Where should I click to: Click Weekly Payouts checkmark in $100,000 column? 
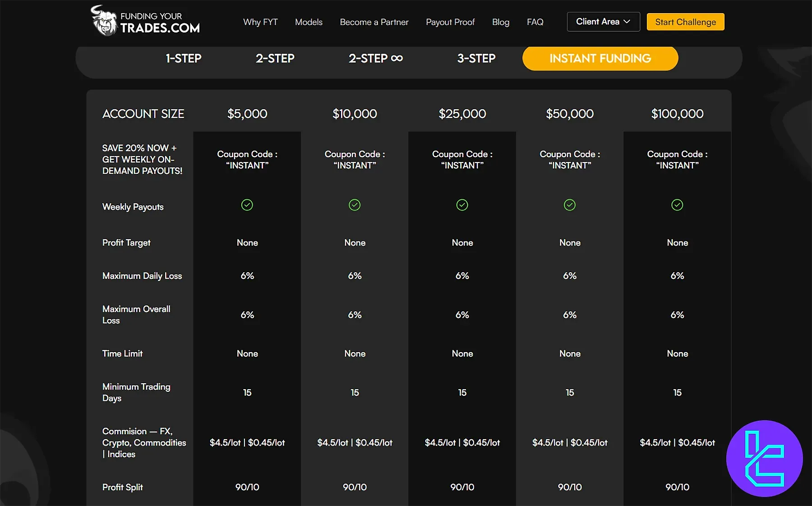point(677,205)
